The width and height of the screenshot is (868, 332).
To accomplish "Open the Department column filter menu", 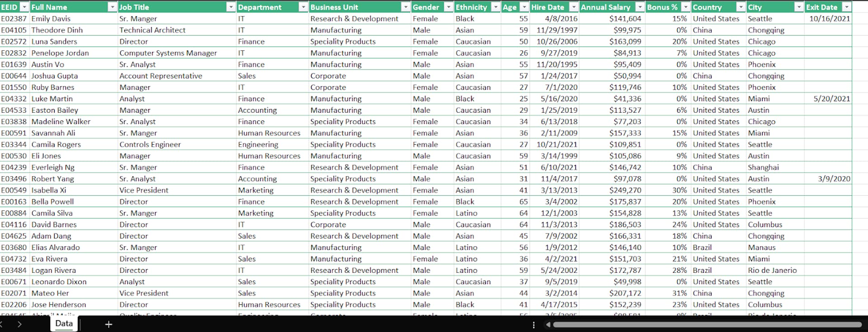I will (303, 7).
